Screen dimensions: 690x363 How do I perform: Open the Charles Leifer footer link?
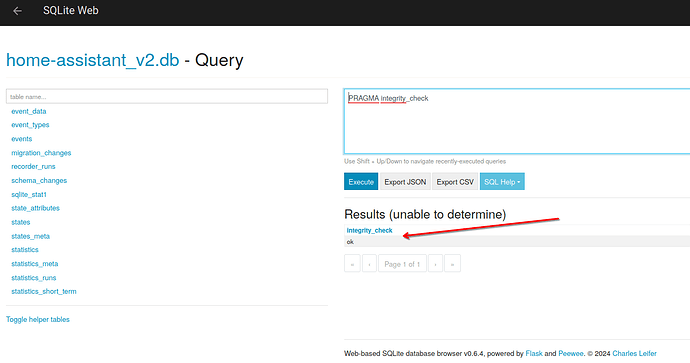pos(634,353)
